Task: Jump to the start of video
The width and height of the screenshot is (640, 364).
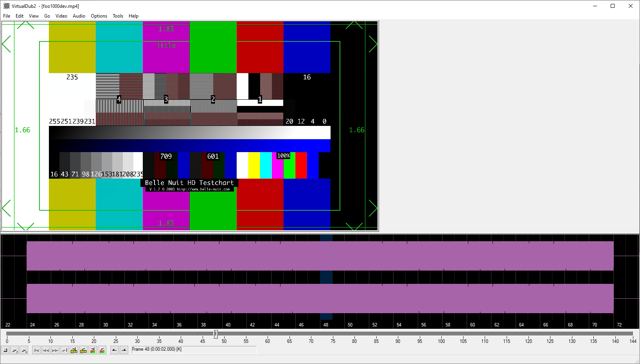Action: pos(36,350)
